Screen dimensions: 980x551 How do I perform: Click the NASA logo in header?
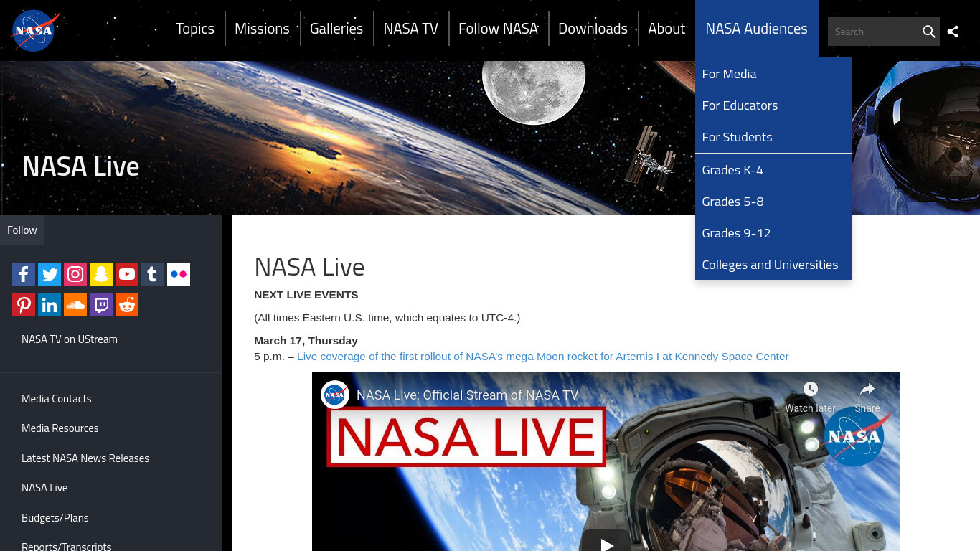34,30
